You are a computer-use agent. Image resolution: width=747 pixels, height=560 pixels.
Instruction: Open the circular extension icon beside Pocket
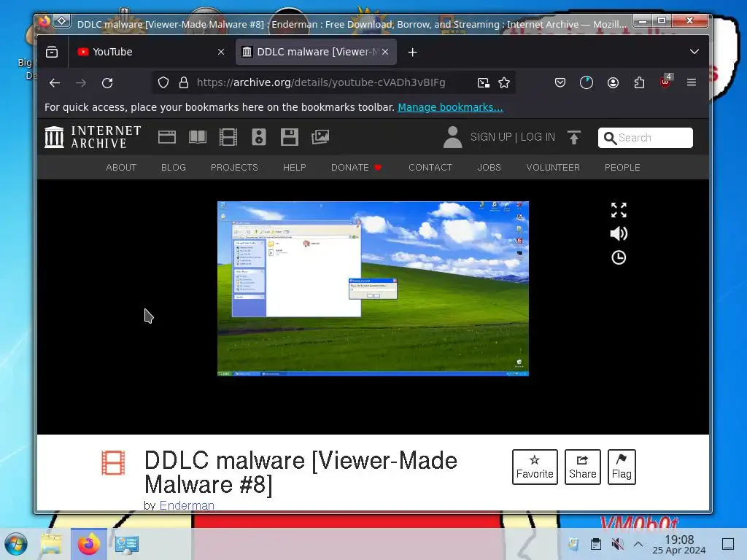coord(587,83)
